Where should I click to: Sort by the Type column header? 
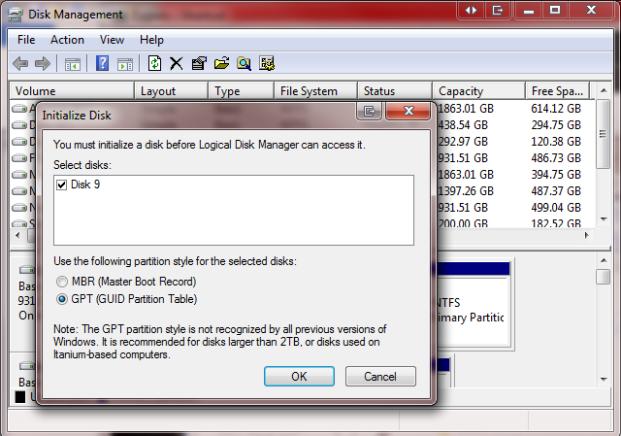241,91
